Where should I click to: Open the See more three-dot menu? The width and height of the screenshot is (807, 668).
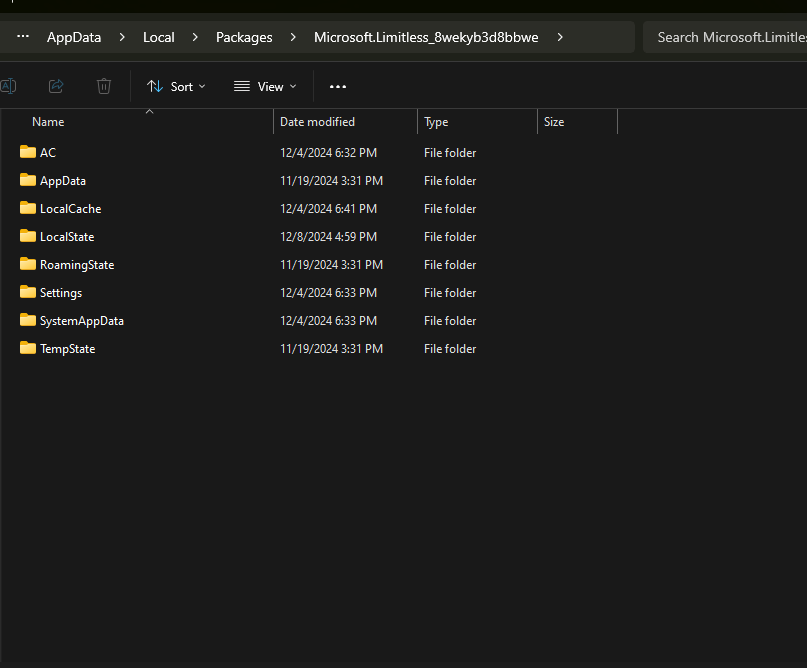pyautogui.click(x=338, y=87)
